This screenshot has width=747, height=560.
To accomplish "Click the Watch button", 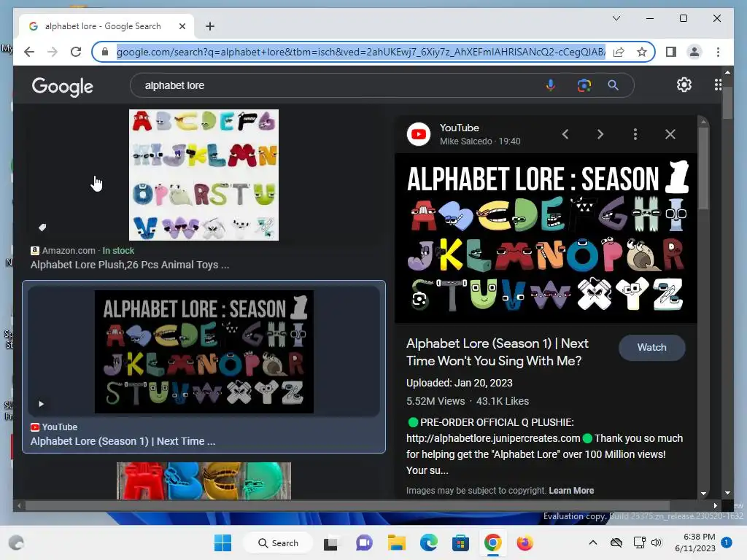I will (x=651, y=348).
